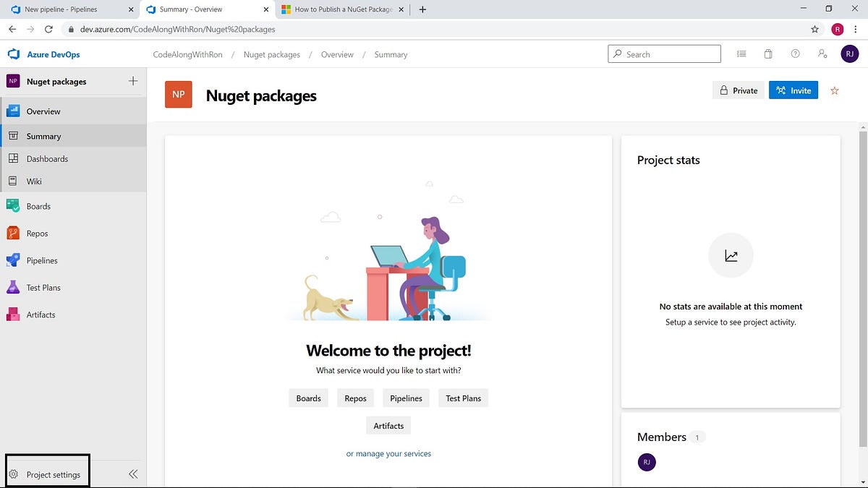Viewport: 868px width, 488px height.
Task: Bookmark this page with the address bar star
Action: click(815, 30)
